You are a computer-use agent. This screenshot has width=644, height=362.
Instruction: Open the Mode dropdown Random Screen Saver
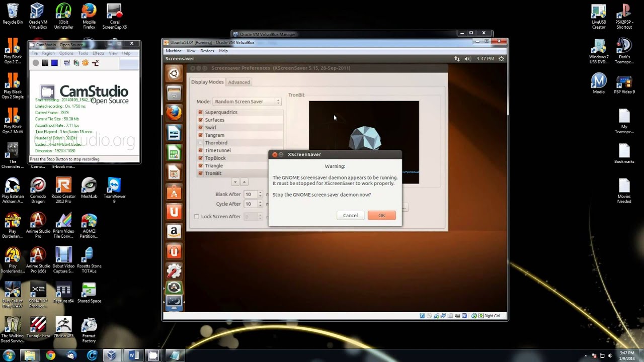pos(247,102)
